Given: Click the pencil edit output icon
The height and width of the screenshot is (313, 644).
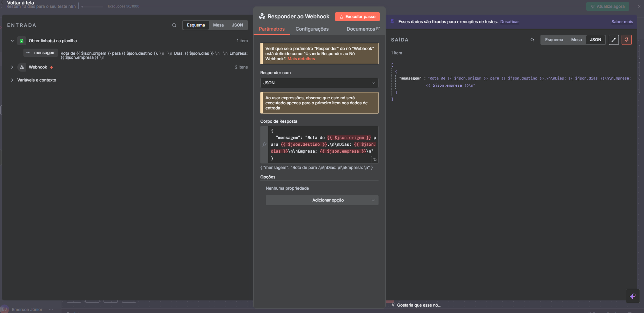Looking at the screenshot, I should click(614, 40).
